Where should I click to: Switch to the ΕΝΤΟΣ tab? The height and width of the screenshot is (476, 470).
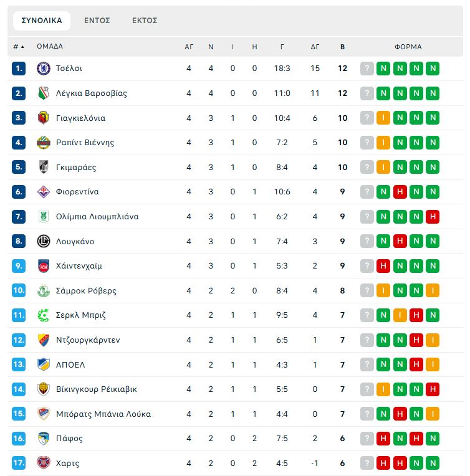point(97,21)
